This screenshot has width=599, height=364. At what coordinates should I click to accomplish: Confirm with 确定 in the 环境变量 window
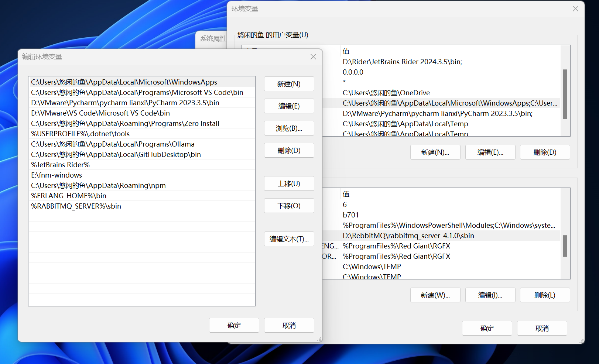click(x=487, y=328)
